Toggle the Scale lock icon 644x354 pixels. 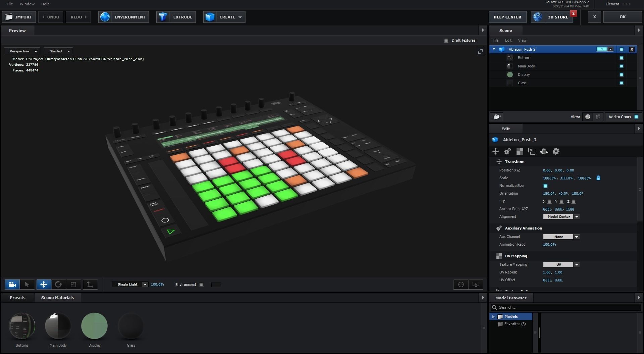pyautogui.click(x=598, y=178)
